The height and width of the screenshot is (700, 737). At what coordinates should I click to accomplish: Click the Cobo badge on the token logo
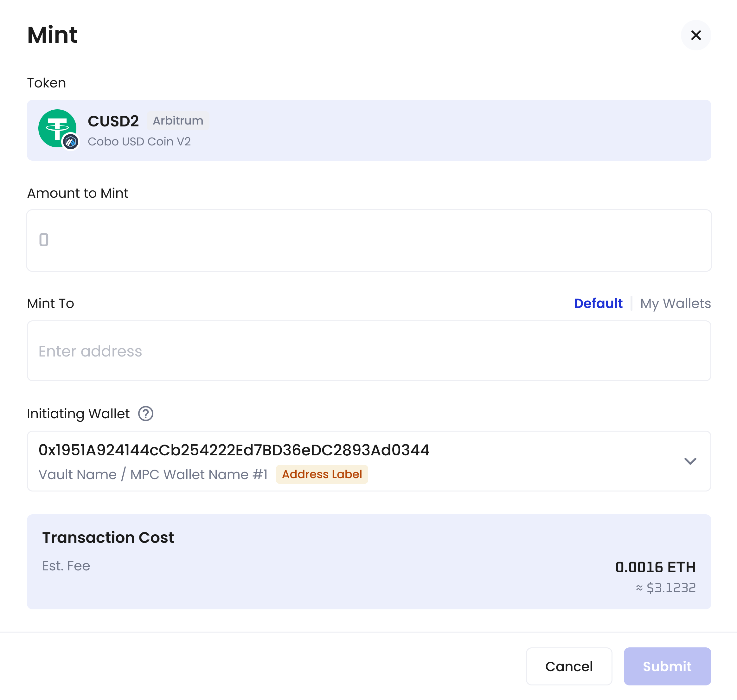pos(72,142)
